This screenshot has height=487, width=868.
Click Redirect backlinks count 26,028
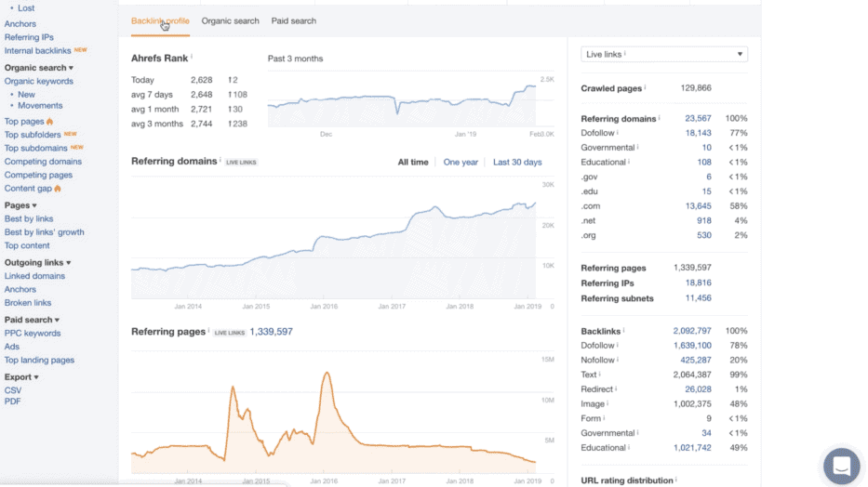click(x=698, y=389)
